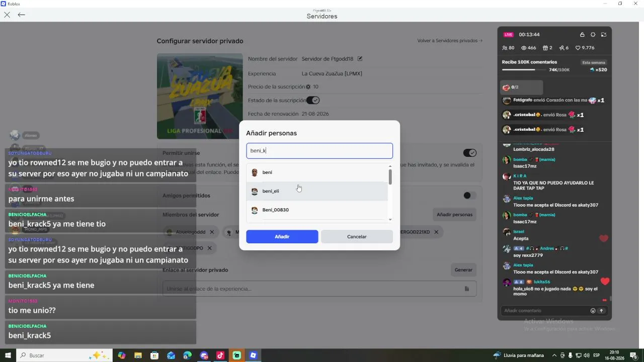Click the viewers count icon showing 80
Screen dimensions: 644x362
[505, 48]
